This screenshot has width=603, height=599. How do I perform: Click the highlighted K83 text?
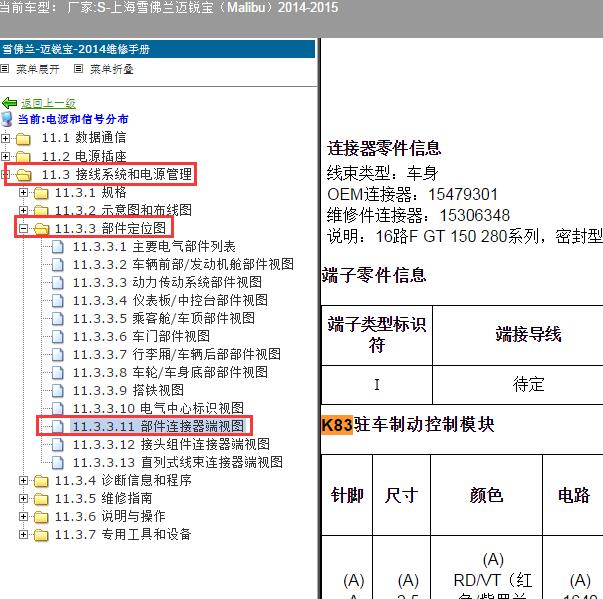[337, 425]
